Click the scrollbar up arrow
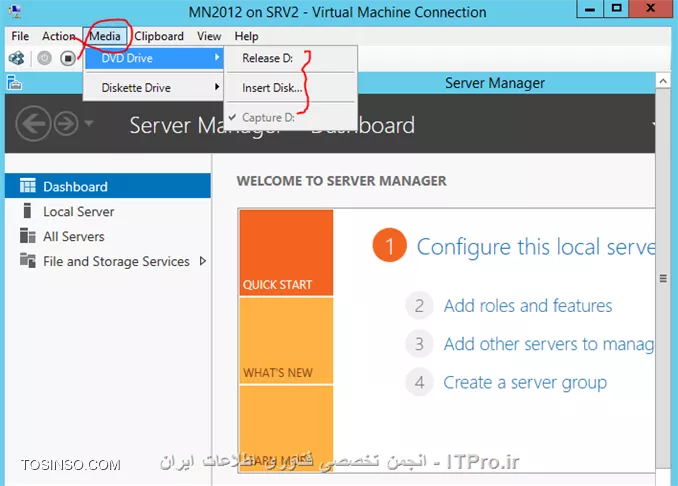Viewport: 678px width, 486px height. (x=663, y=81)
